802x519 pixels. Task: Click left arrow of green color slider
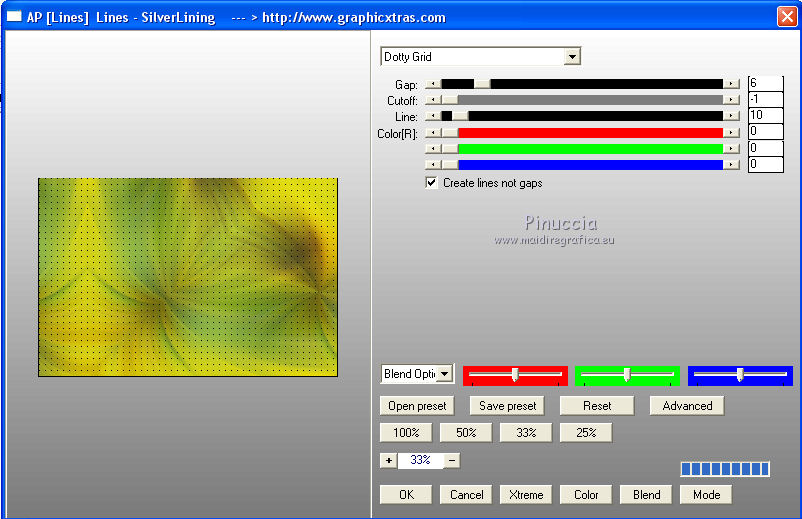tap(433, 149)
